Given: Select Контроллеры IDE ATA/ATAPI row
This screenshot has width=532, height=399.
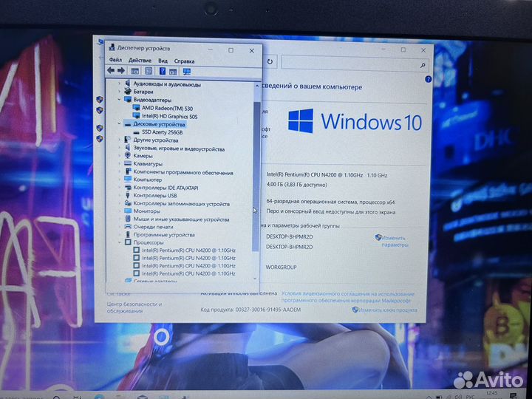Looking at the screenshot, I should coord(166,187).
